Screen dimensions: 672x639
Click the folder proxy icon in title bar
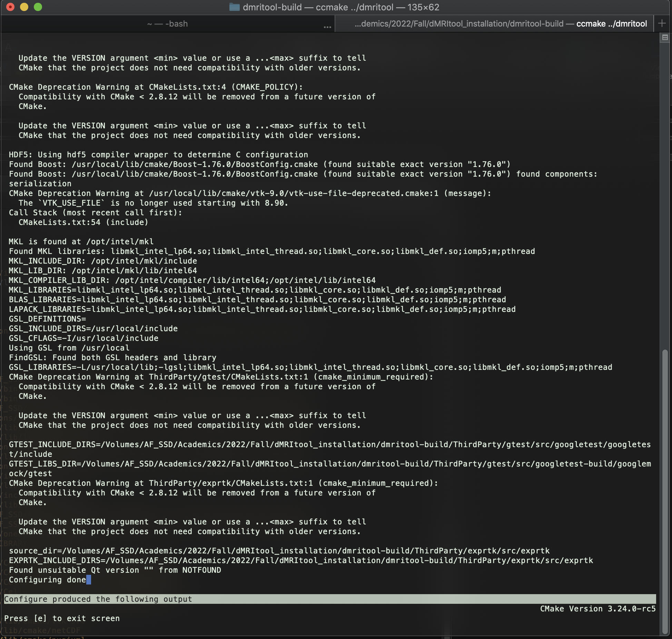234,7
